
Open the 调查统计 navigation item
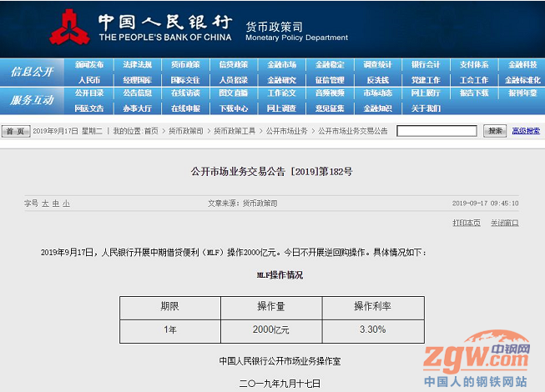click(377, 65)
